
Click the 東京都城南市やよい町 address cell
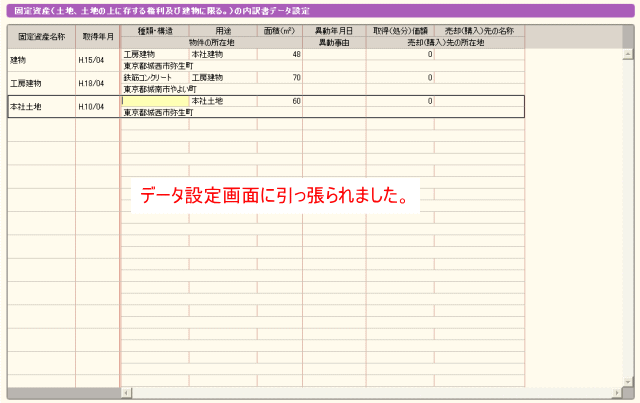212,89
